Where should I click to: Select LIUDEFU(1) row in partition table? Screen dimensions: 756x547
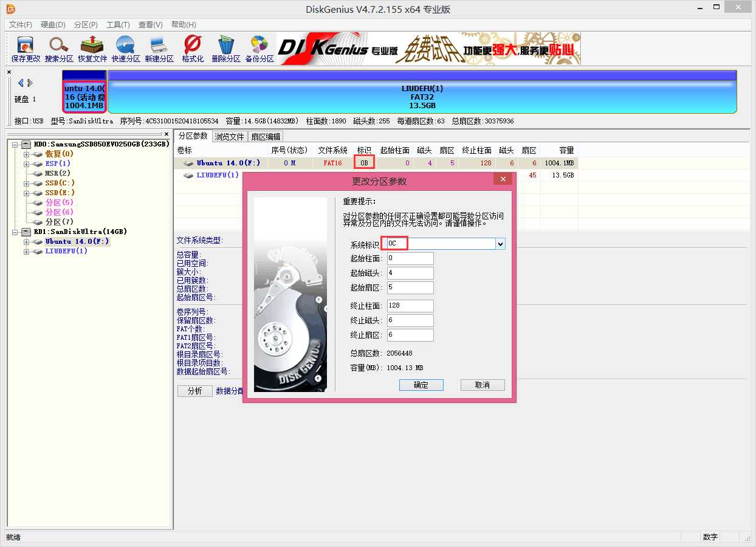click(376, 175)
